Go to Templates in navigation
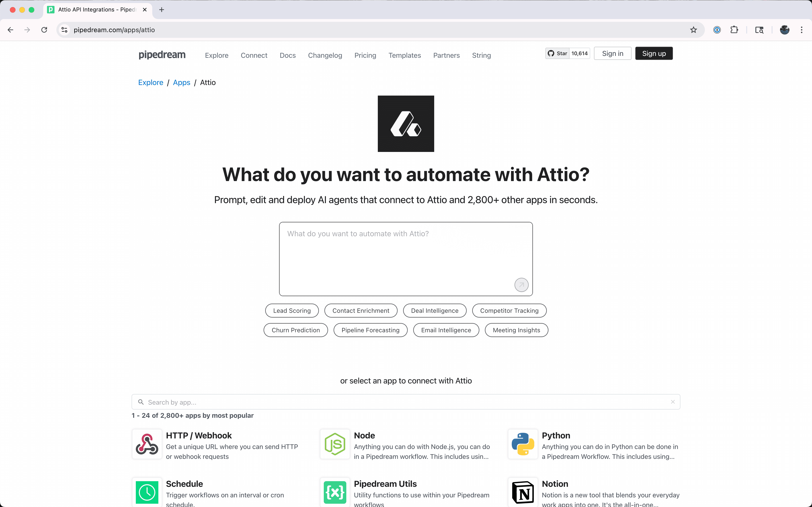This screenshot has height=507, width=812. (x=405, y=55)
